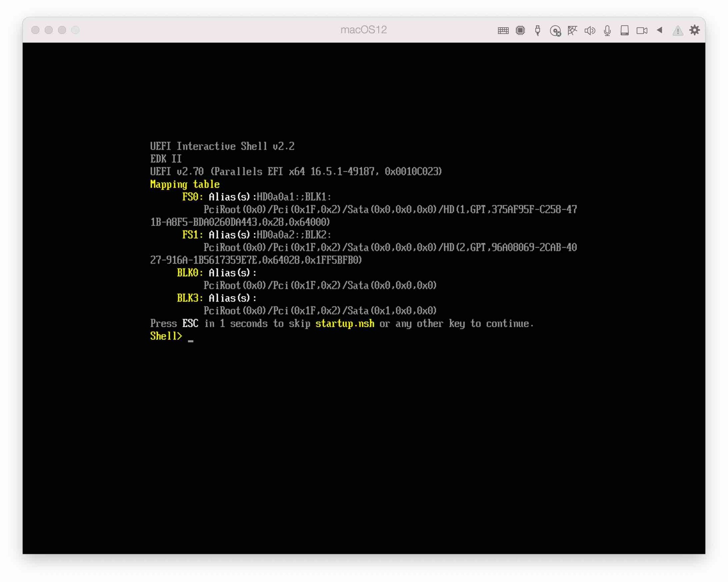Click the 'BLK0:' mapping entry

point(190,272)
